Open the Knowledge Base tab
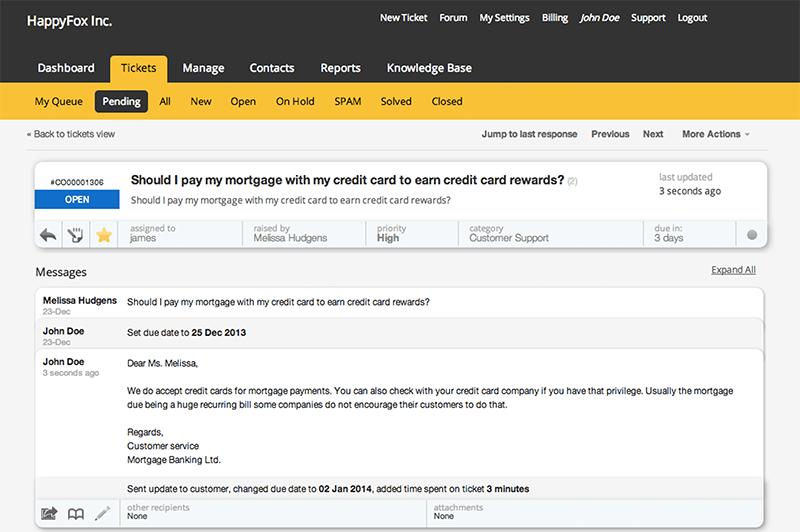The width and height of the screenshot is (800, 532). (x=429, y=68)
